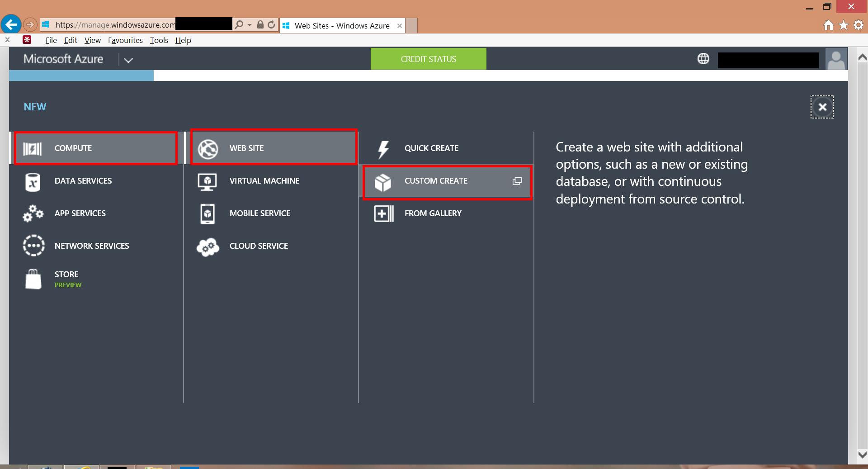
Task: Click the page scrollbar up arrow
Action: [x=862, y=57]
